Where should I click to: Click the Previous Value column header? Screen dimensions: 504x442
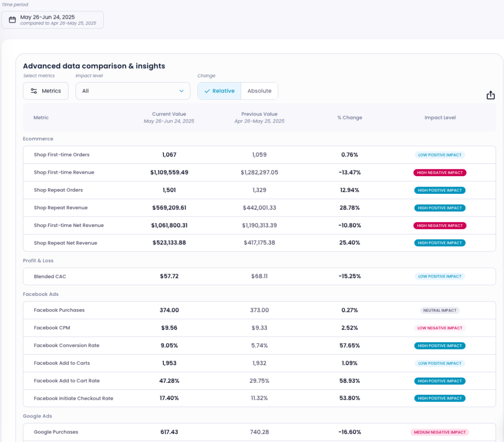tap(259, 117)
